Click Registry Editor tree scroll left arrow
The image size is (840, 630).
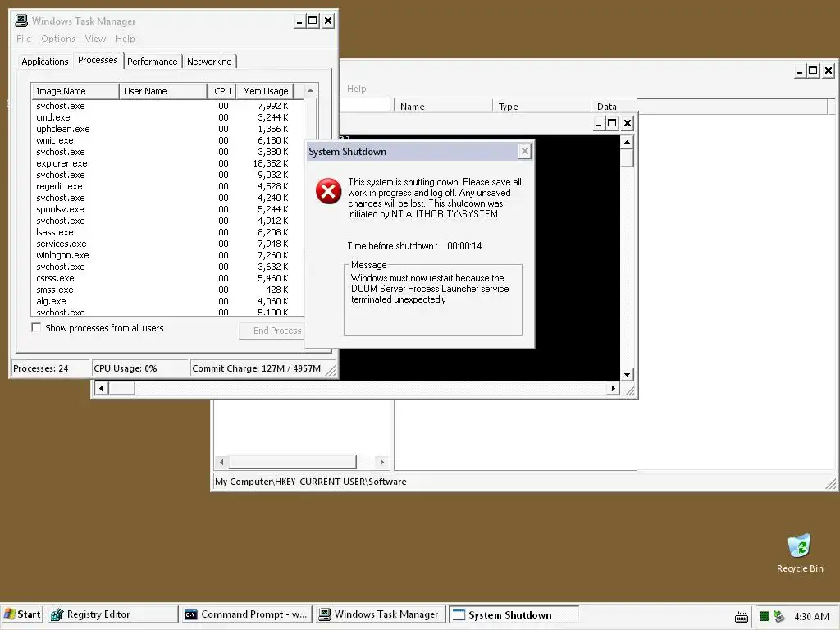[221, 462]
